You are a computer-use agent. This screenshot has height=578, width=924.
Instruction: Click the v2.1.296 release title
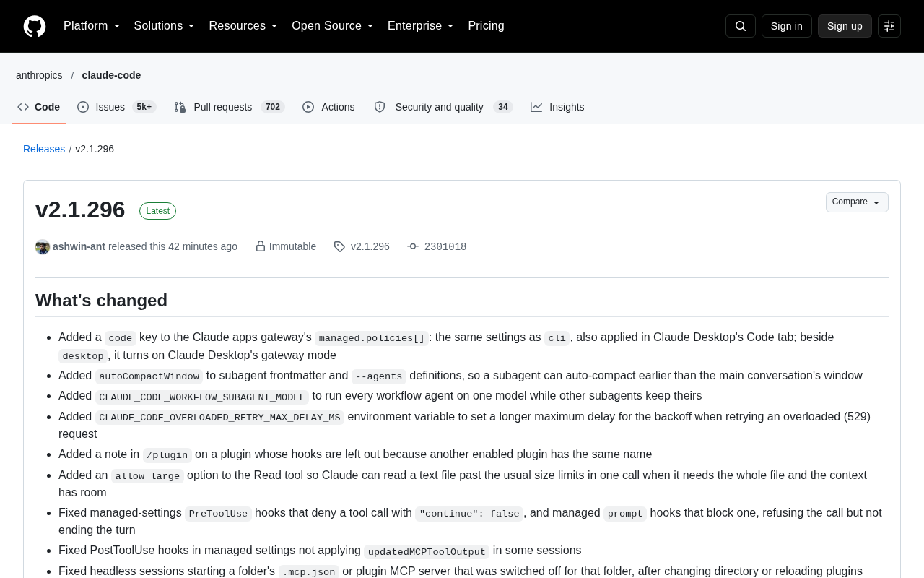click(x=80, y=210)
